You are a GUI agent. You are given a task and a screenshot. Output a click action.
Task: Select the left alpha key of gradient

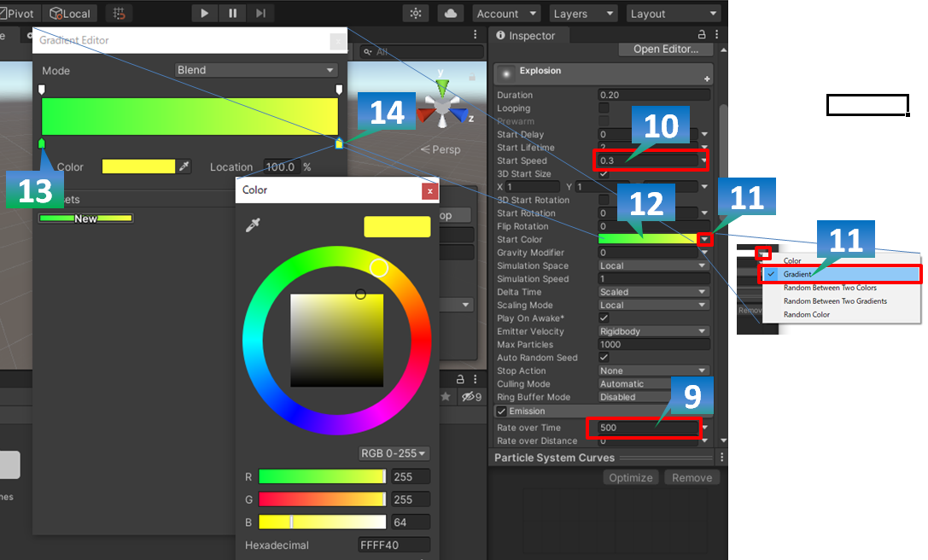pyautogui.click(x=42, y=90)
